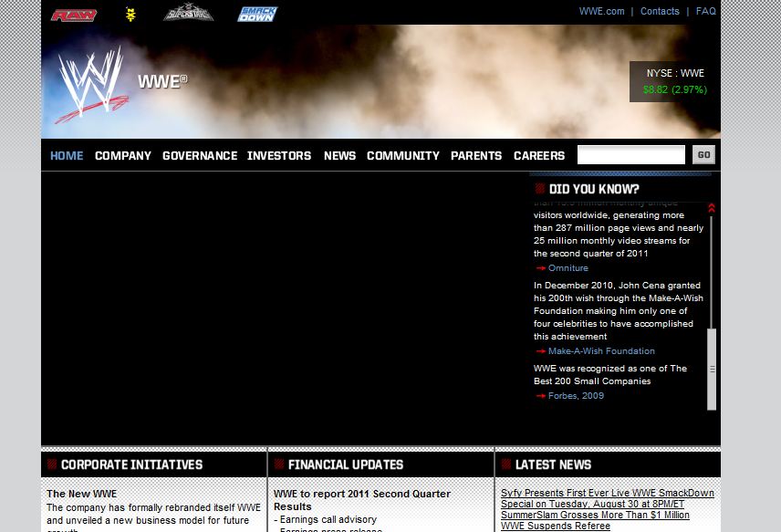
Task: Click the yellow NXT logo icon
Action: 130,15
